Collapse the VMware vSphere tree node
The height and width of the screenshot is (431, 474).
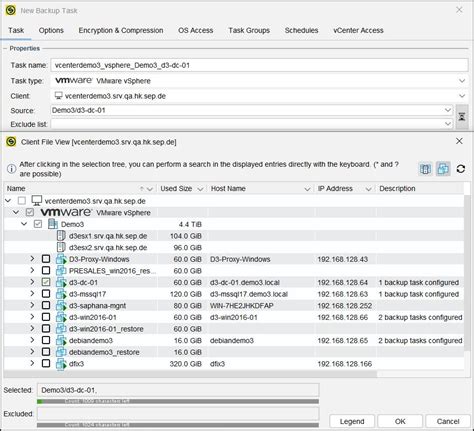(16, 212)
